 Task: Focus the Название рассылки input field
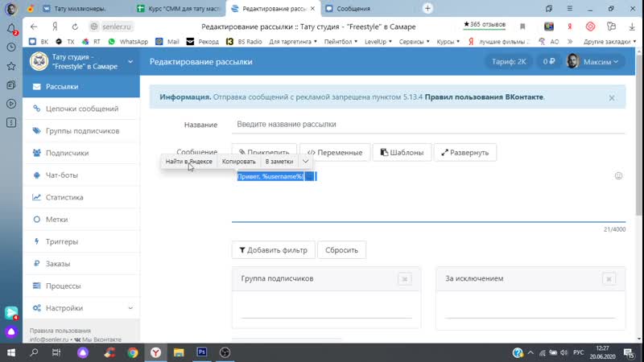pos(428,125)
